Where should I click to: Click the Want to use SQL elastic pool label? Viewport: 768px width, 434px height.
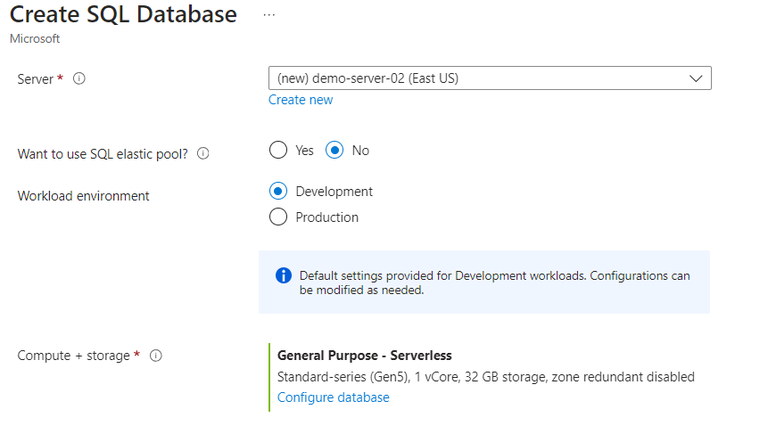coord(103,154)
